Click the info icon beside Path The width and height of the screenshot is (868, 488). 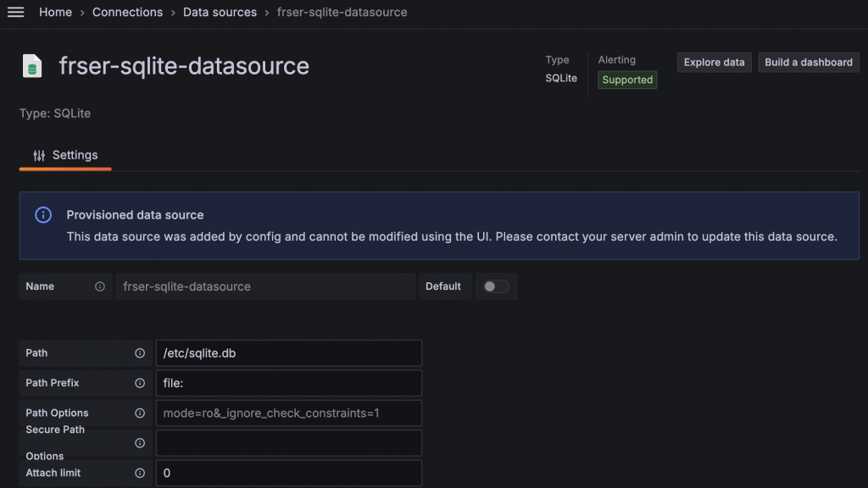[140, 353]
